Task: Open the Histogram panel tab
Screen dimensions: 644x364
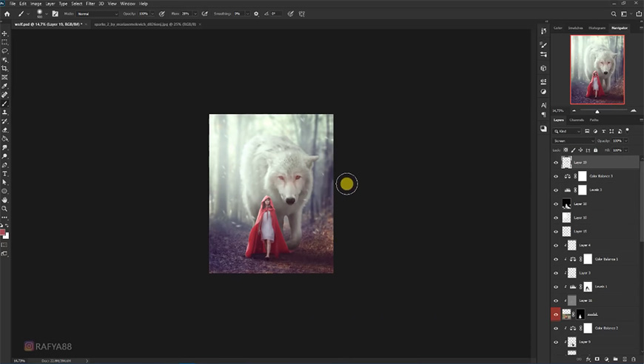Action: (x=597, y=28)
